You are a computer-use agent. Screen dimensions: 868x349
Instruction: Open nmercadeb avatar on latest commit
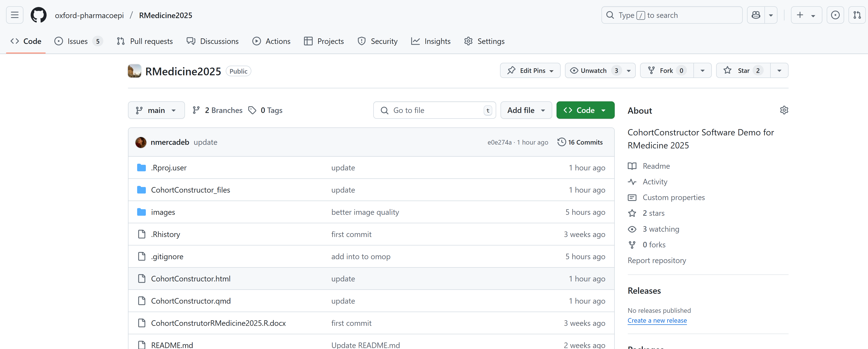pos(141,142)
